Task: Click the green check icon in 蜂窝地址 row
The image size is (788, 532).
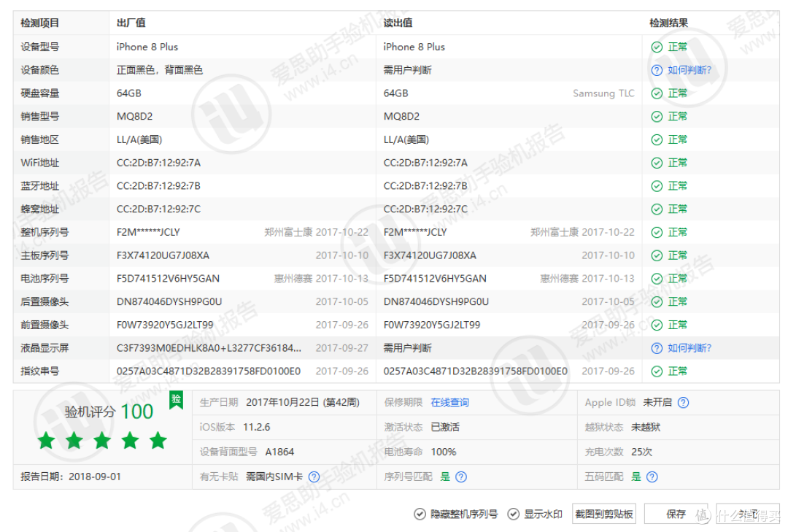Action: tap(657, 209)
